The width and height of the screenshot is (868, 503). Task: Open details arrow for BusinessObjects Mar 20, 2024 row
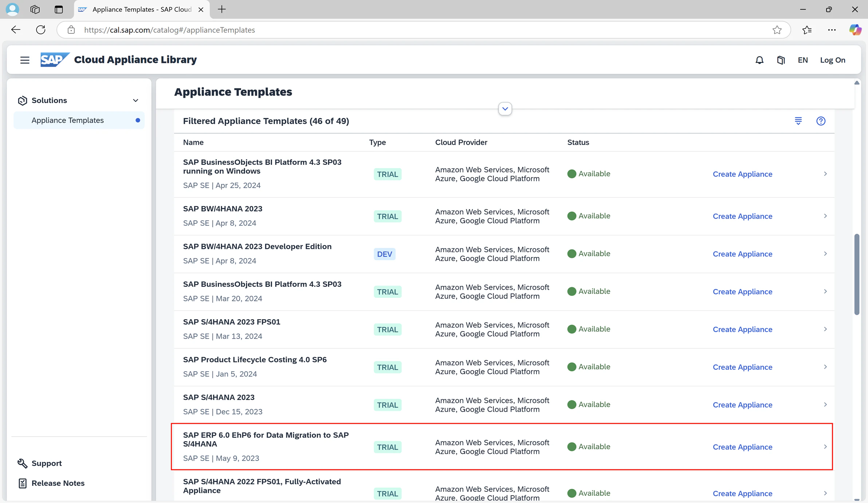(825, 292)
